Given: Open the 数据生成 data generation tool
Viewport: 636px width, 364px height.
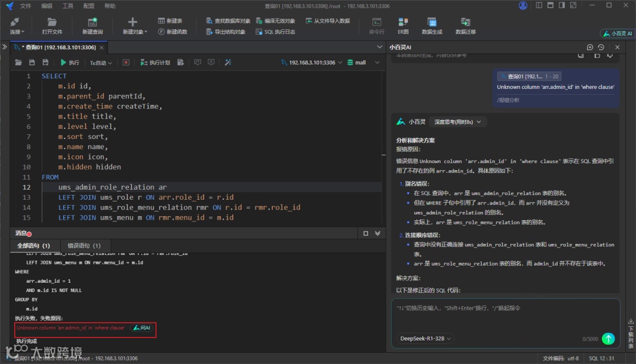Looking at the screenshot, I should [432, 26].
